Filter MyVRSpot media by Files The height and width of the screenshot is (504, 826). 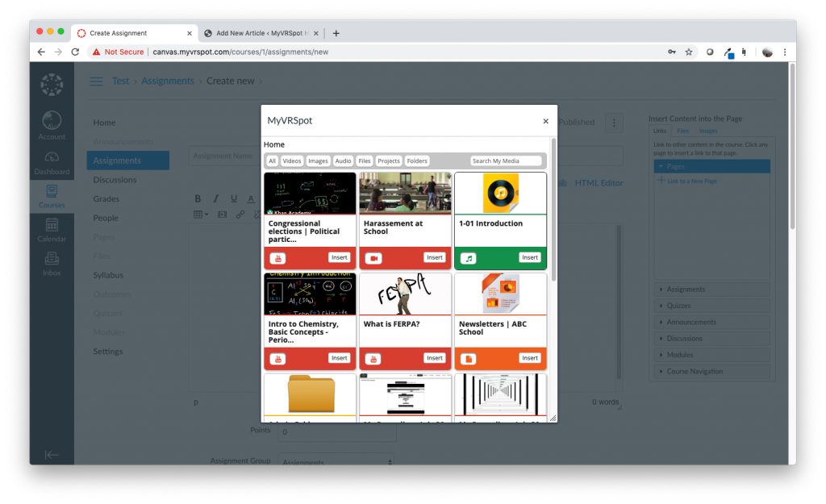(x=364, y=161)
